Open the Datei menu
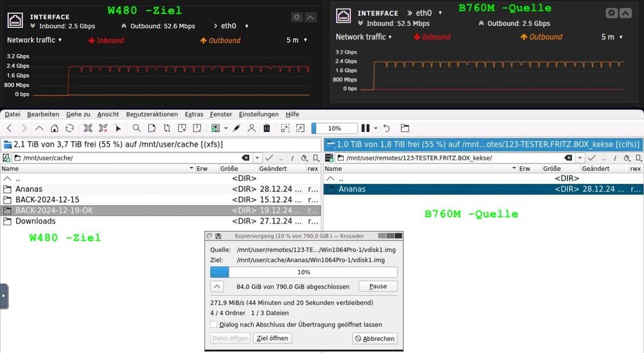Image resolution: width=644 pixels, height=353 pixels. [x=12, y=114]
